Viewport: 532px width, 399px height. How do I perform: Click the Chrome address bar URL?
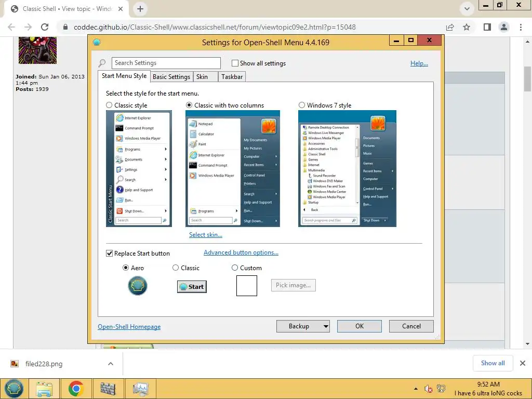[x=215, y=27]
